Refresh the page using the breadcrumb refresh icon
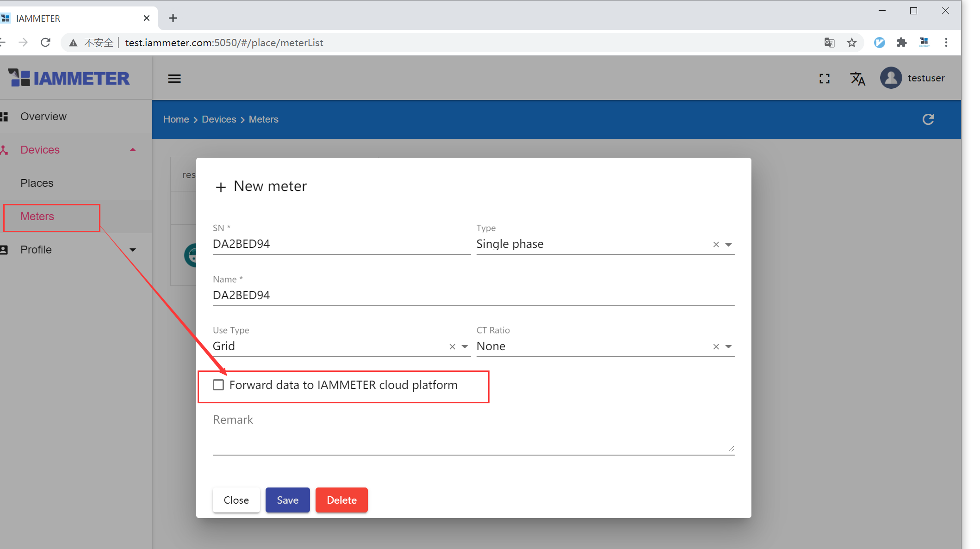Screen dimensions: 980x549 tap(928, 119)
